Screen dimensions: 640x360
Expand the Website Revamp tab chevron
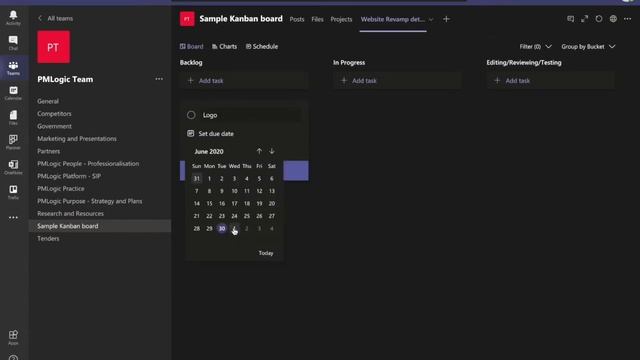[x=431, y=20]
